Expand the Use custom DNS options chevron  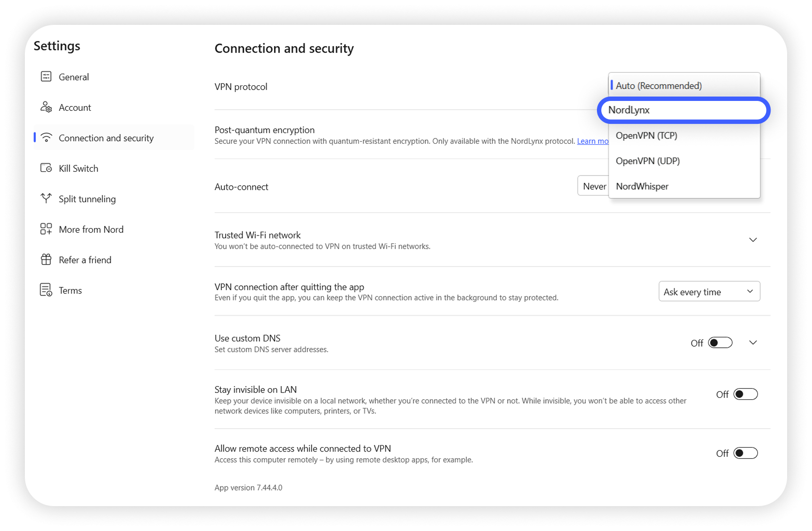click(753, 343)
